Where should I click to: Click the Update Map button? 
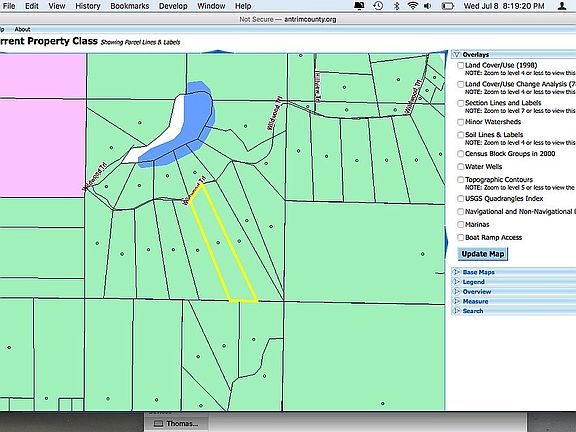tap(483, 254)
